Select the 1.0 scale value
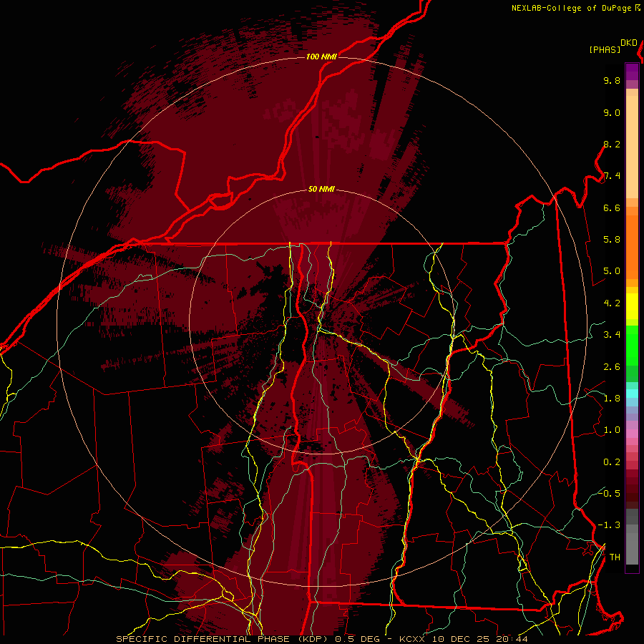Screen dimensions: 644x644 [612, 430]
